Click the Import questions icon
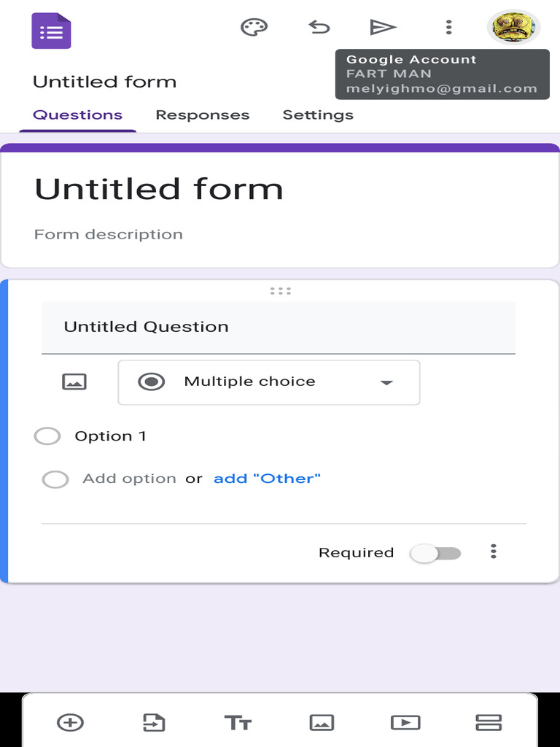The image size is (560, 747). click(154, 722)
